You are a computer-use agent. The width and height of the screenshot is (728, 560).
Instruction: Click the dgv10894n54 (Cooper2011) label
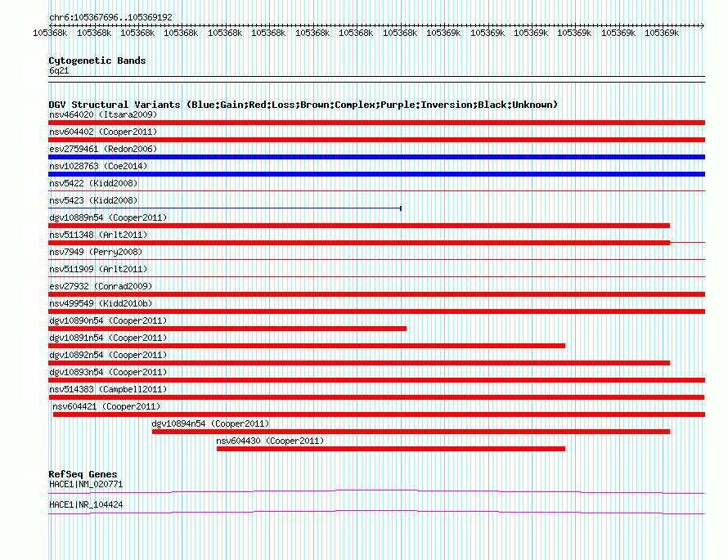(x=210, y=423)
